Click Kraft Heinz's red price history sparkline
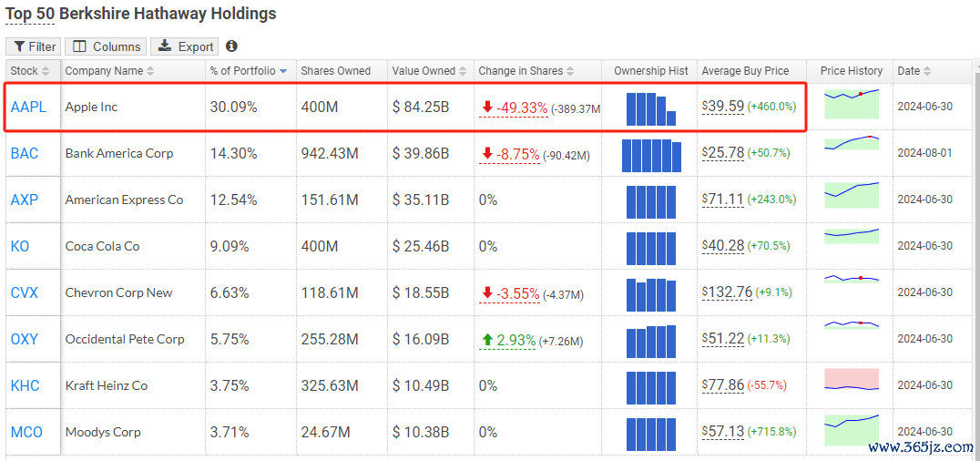Screen dimensions: 980x461 852,380
